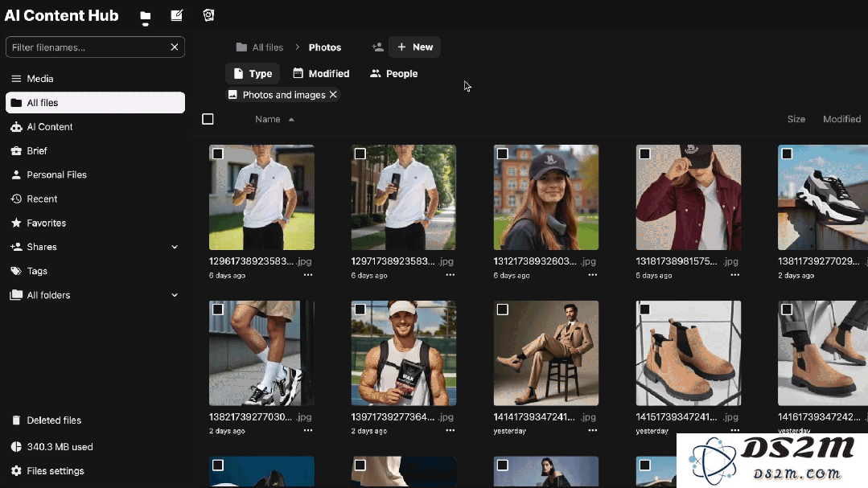View Favorites in sidebar
Image resolution: width=868 pixels, height=488 pixels.
(x=95, y=223)
